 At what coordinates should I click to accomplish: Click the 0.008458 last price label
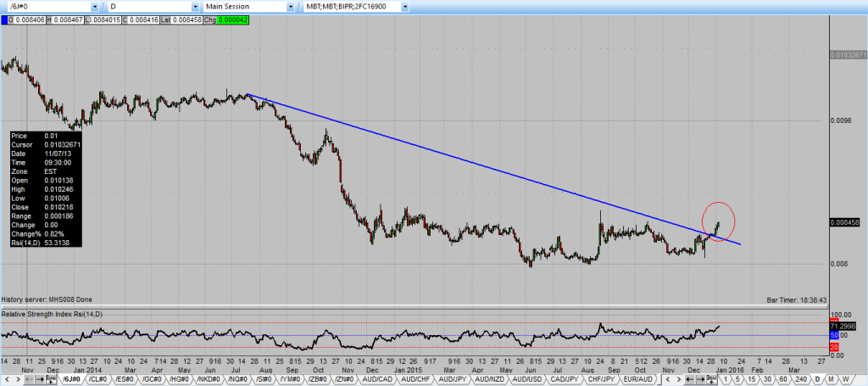844,222
